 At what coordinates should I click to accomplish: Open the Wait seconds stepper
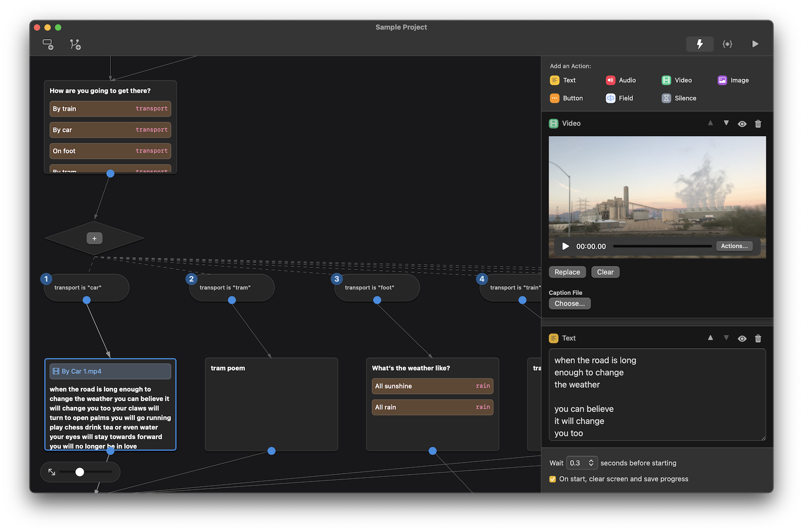pyautogui.click(x=592, y=462)
